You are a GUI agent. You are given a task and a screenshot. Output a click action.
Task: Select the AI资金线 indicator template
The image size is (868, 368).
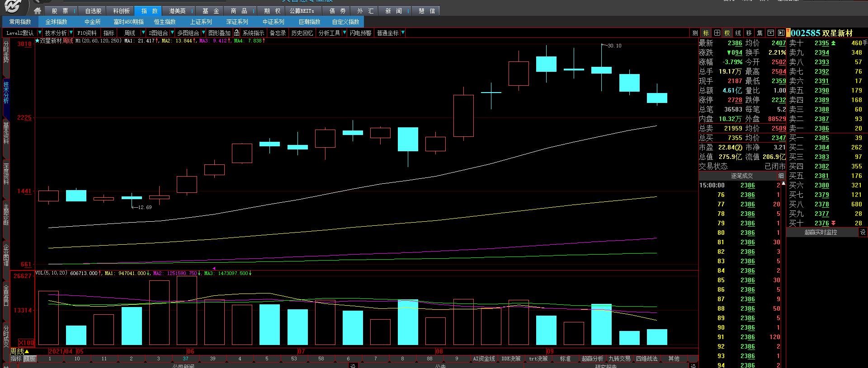click(484, 359)
